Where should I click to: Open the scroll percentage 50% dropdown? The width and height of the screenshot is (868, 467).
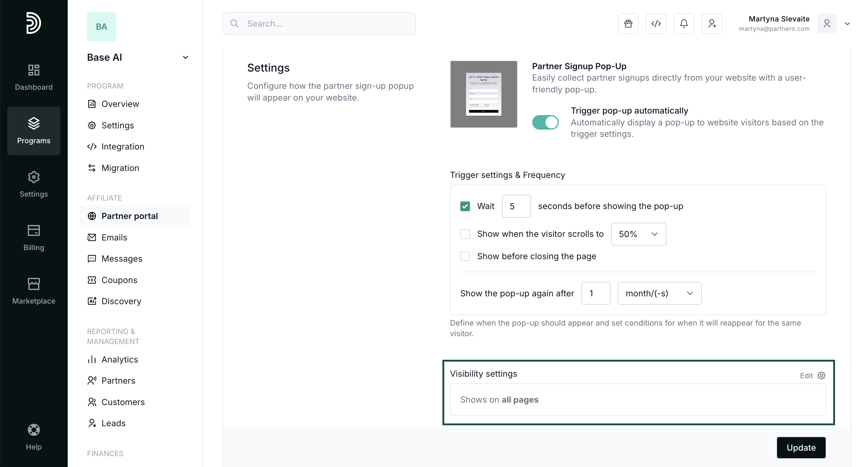tap(638, 234)
